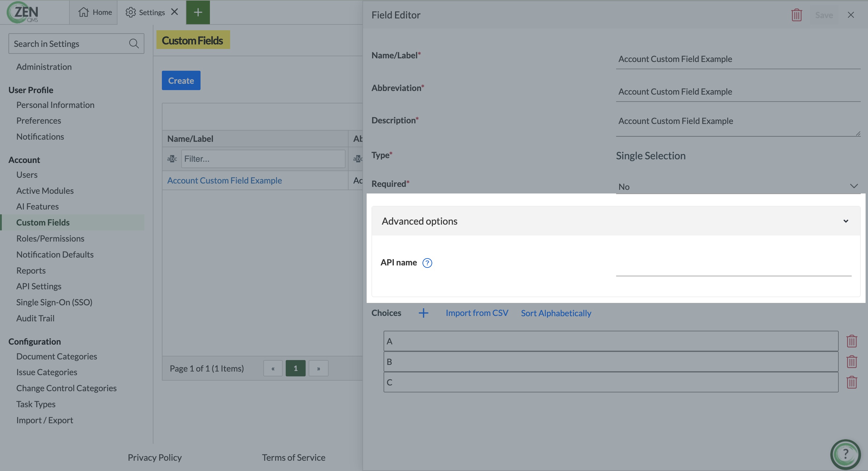
Task: Add a new choice with the plus icon
Action: (x=423, y=313)
